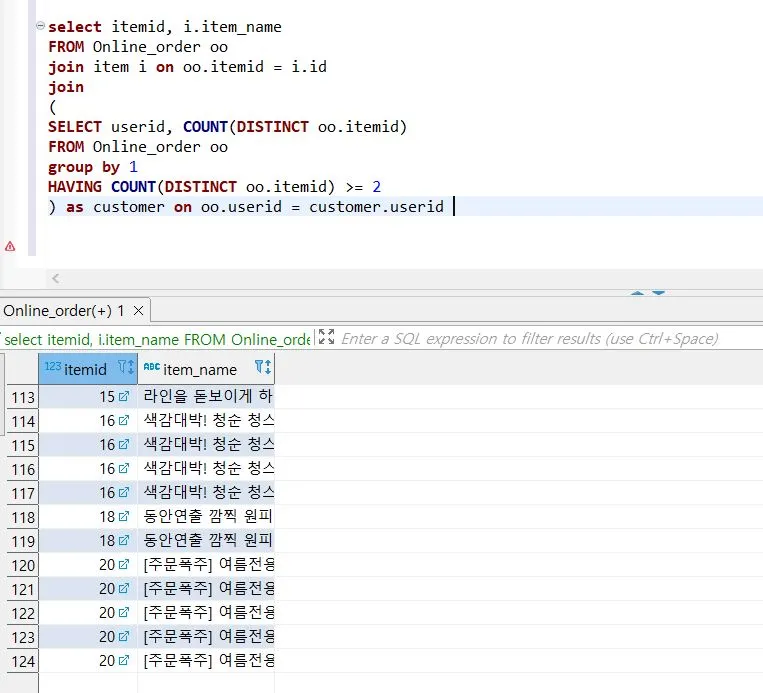Screen dimensions: 763x693
Task: Open link icon for itemid in row 122
Action: coord(124,612)
